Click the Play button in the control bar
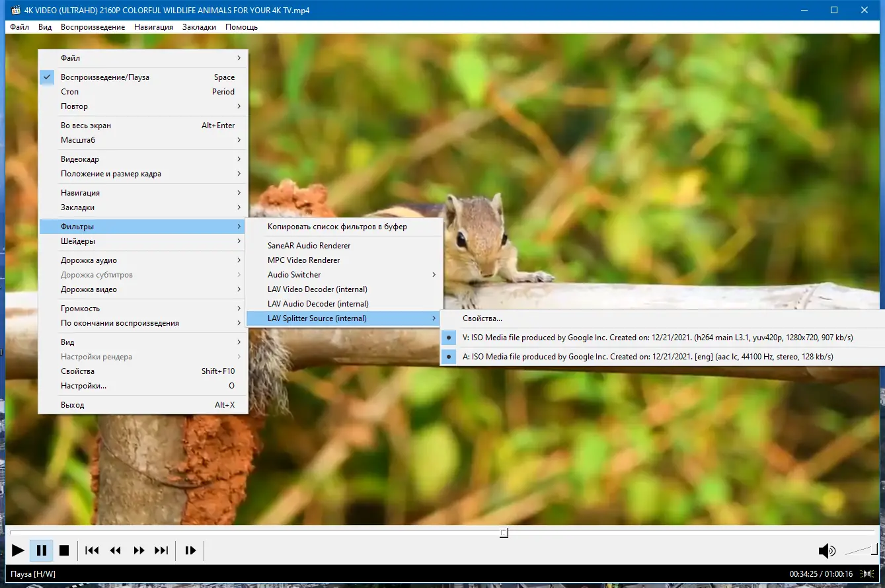This screenshot has height=588, width=885. [18, 550]
